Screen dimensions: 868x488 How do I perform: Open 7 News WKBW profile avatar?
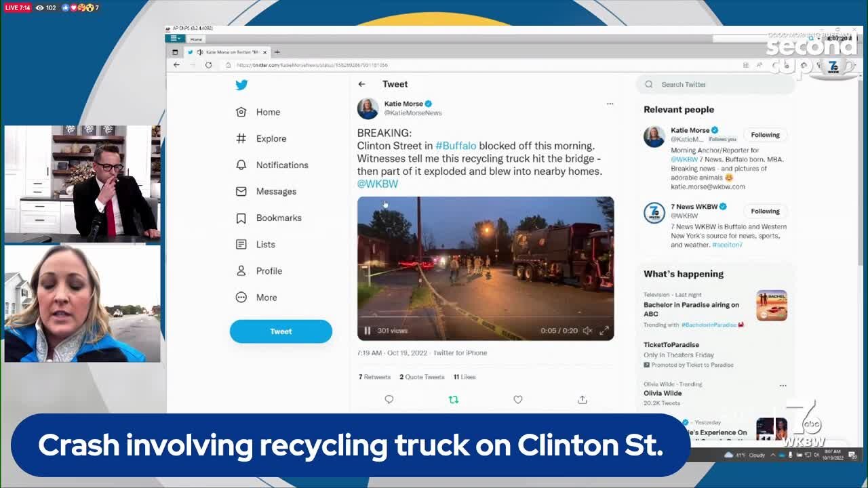[654, 213]
